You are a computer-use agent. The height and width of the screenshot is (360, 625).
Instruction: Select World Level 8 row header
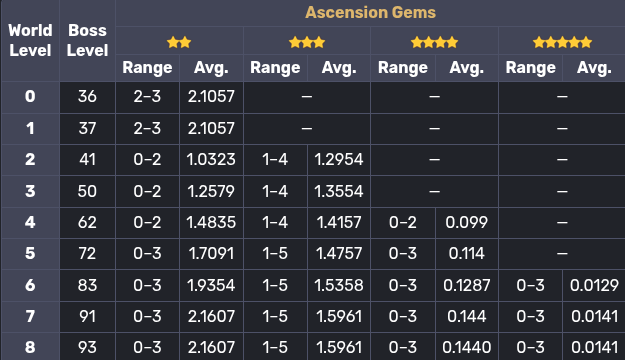(30, 347)
